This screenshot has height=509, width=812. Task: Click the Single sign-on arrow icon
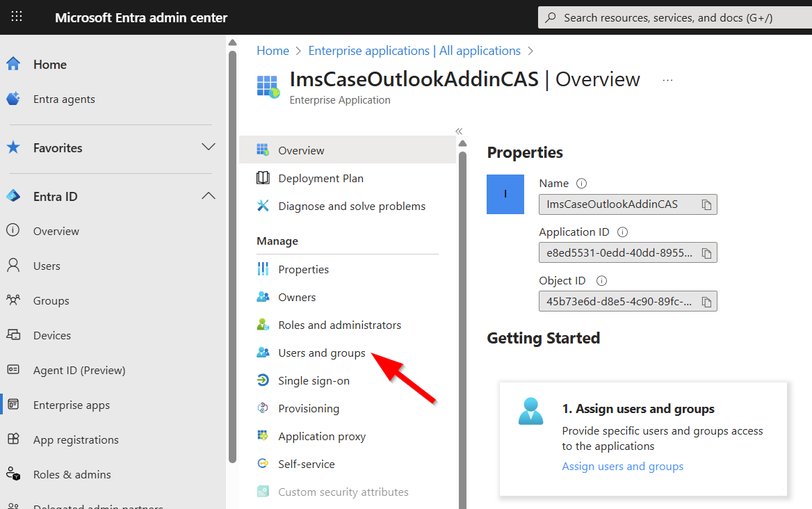[x=263, y=380]
